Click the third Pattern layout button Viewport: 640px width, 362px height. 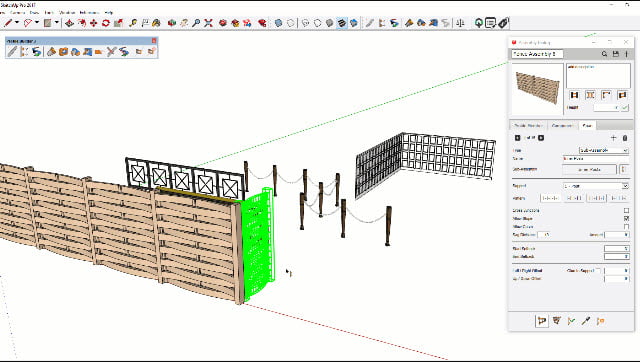coord(596,198)
